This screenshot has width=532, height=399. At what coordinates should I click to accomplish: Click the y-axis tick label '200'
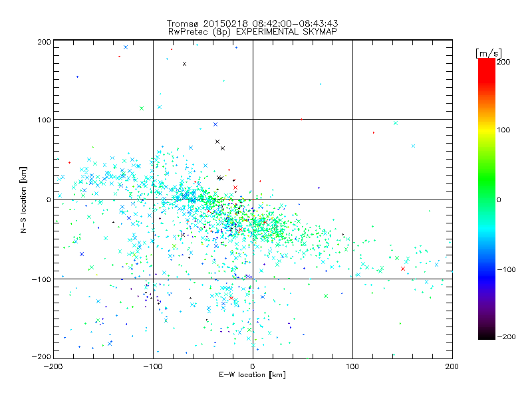pyautogui.click(x=45, y=42)
